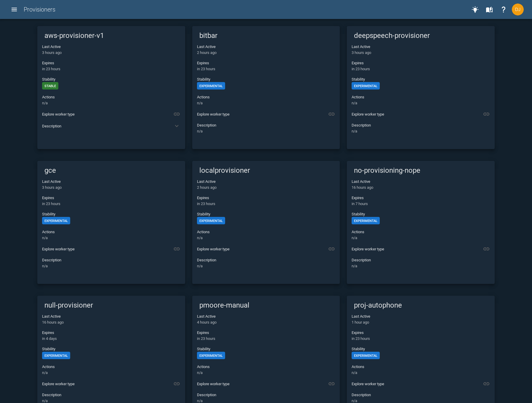532x403 pixels.
Task: Click the help question mark icon
Action: click(504, 9)
